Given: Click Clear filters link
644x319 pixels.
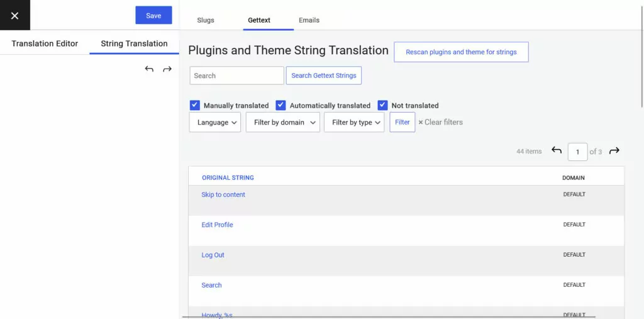Looking at the screenshot, I should pyautogui.click(x=441, y=122).
